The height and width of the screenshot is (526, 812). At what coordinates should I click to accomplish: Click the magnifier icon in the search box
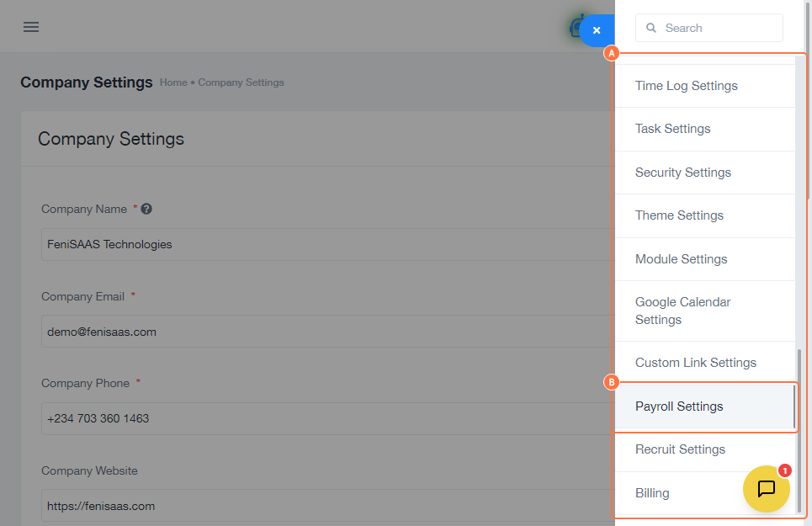click(x=651, y=28)
